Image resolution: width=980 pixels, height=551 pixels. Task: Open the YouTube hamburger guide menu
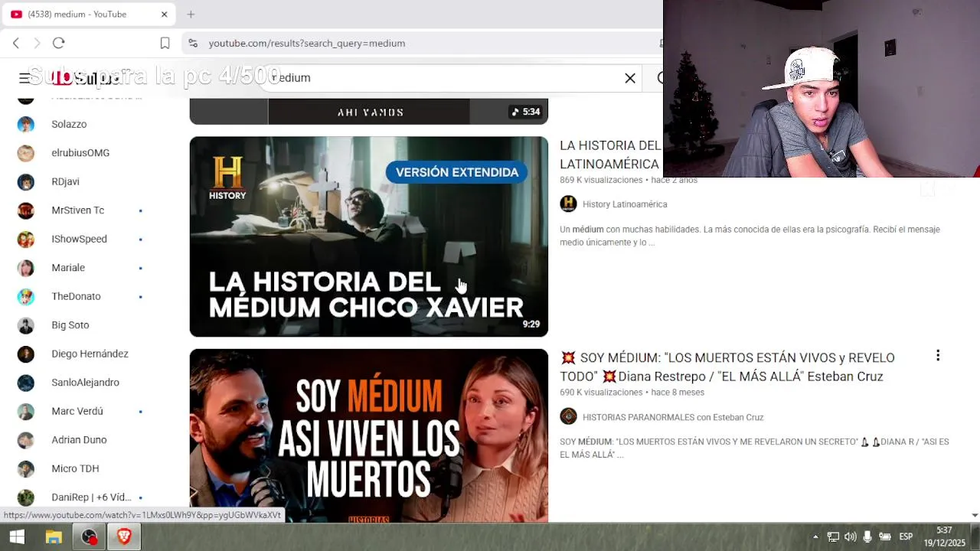[24, 77]
